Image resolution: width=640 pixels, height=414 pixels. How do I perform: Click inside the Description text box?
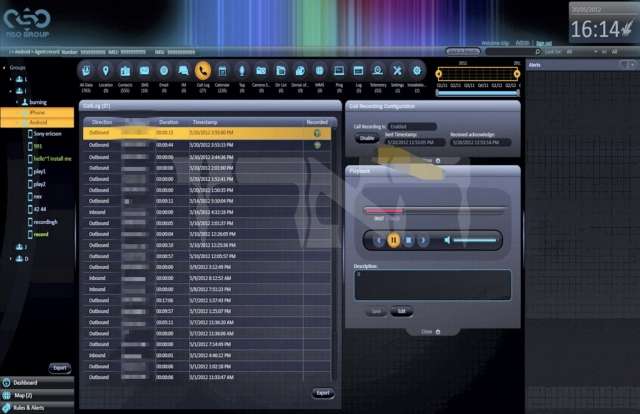(433, 285)
